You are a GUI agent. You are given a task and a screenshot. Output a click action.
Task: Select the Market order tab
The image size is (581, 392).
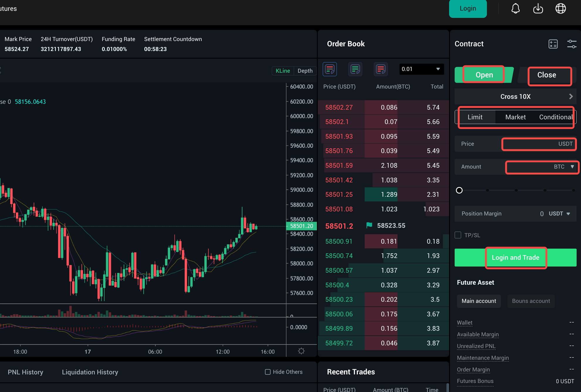(515, 117)
